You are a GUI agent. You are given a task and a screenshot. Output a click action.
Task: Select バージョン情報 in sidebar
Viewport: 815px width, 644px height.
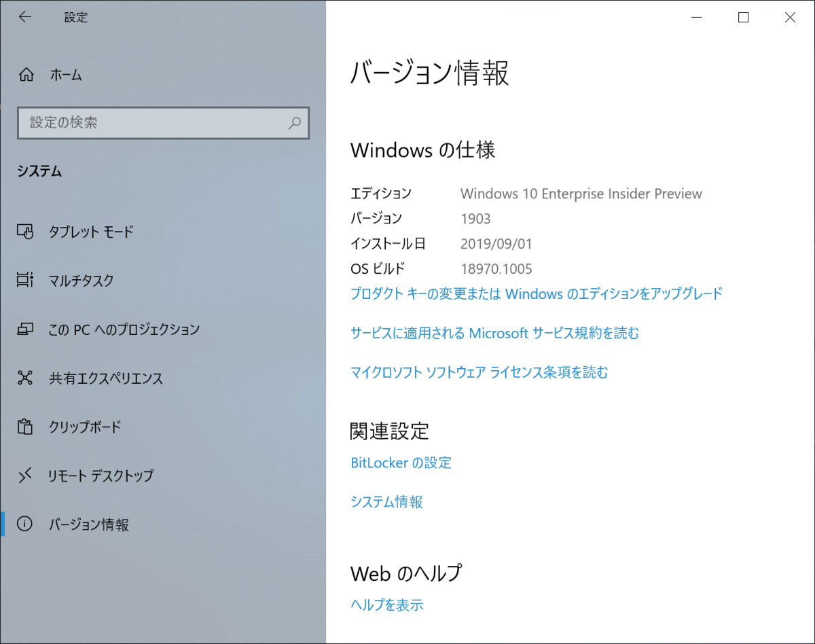(x=163, y=524)
